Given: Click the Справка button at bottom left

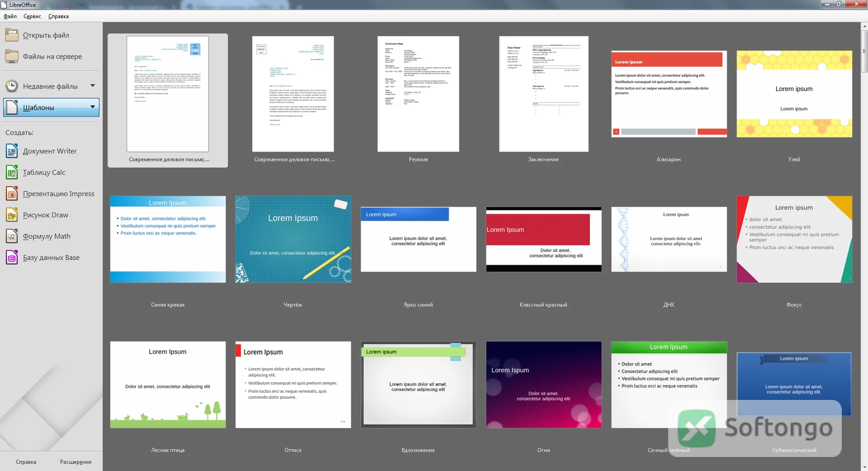Looking at the screenshot, I should 26,462.
